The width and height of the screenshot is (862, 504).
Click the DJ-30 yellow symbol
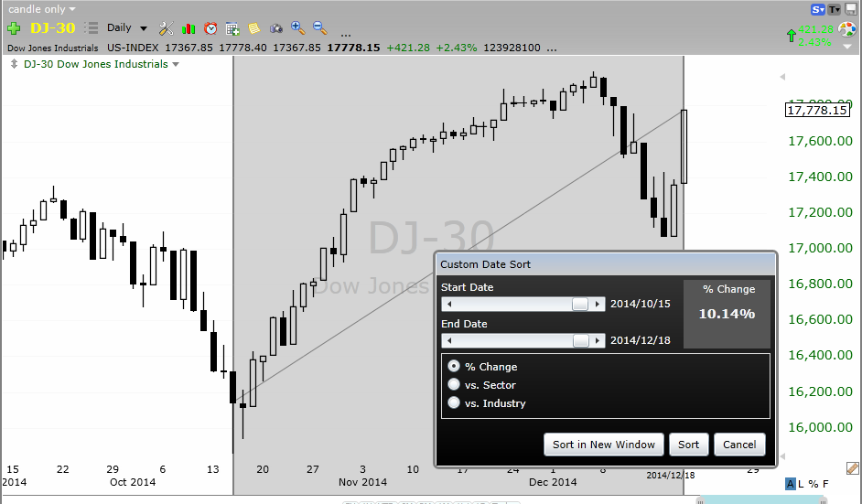point(53,27)
